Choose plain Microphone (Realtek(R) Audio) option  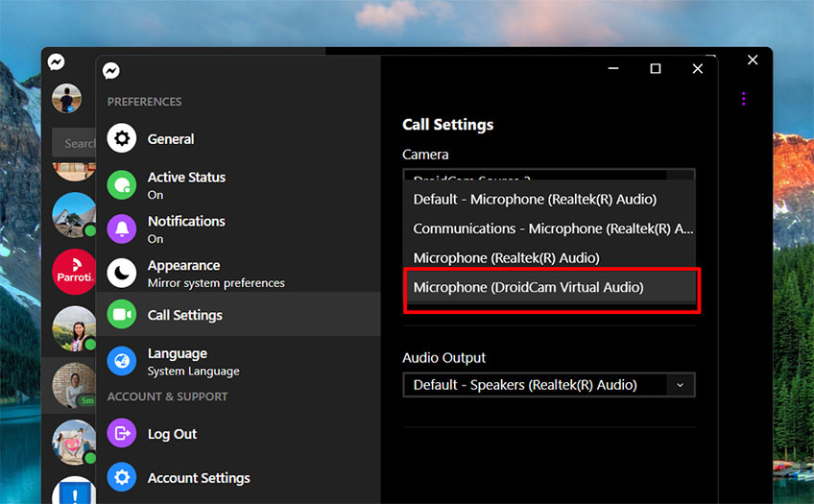[x=549, y=257]
